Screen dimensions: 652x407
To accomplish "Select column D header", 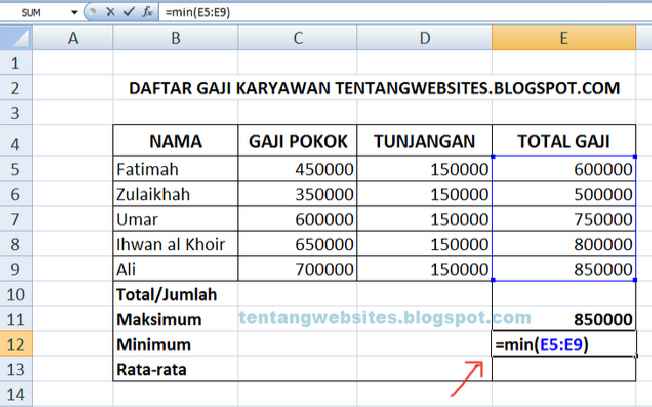I will 425,38.
